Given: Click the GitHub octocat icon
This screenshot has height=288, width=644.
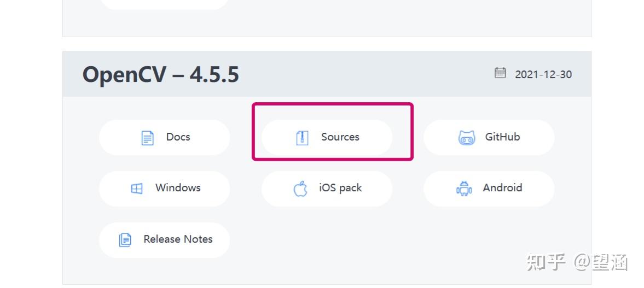Looking at the screenshot, I should (466, 137).
